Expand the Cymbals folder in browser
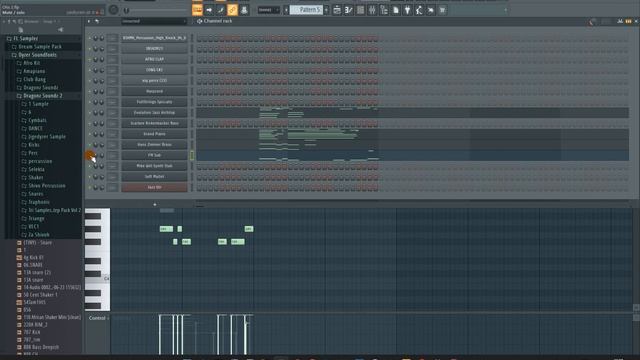640x360 pixels. [37, 120]
